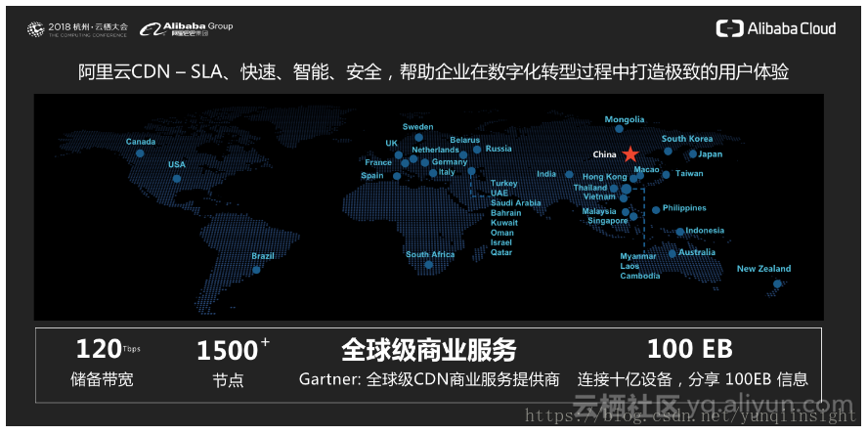Click the New Zealand map label
This screenshot has width=868, height=435.
(x=764, y=269)
